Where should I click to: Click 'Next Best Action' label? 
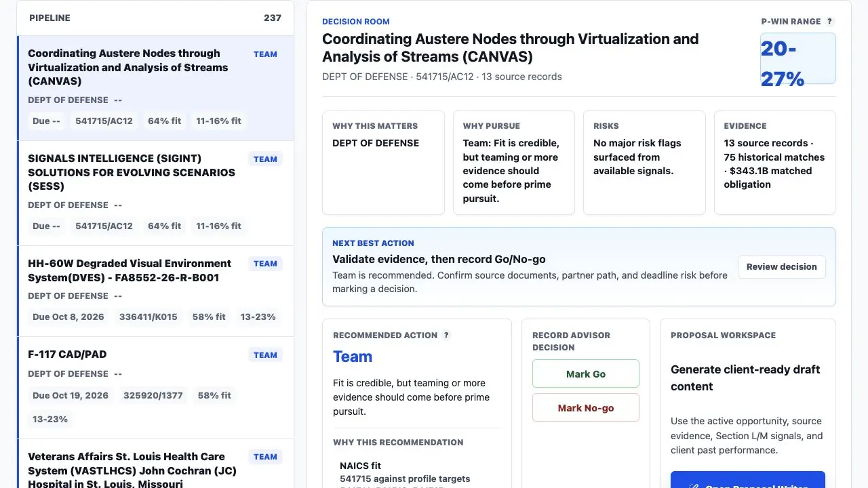[373, 243]
